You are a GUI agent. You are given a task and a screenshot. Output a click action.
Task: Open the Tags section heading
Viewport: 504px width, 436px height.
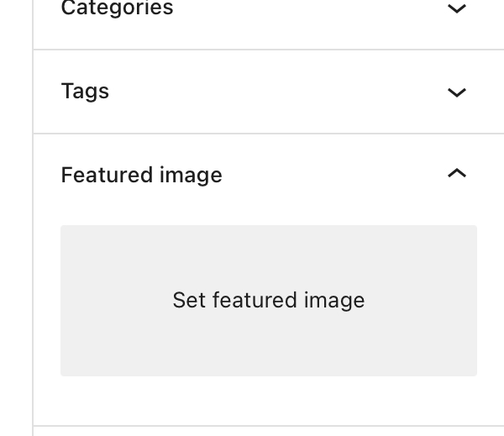pyautogui.click(x=86, y=91)
